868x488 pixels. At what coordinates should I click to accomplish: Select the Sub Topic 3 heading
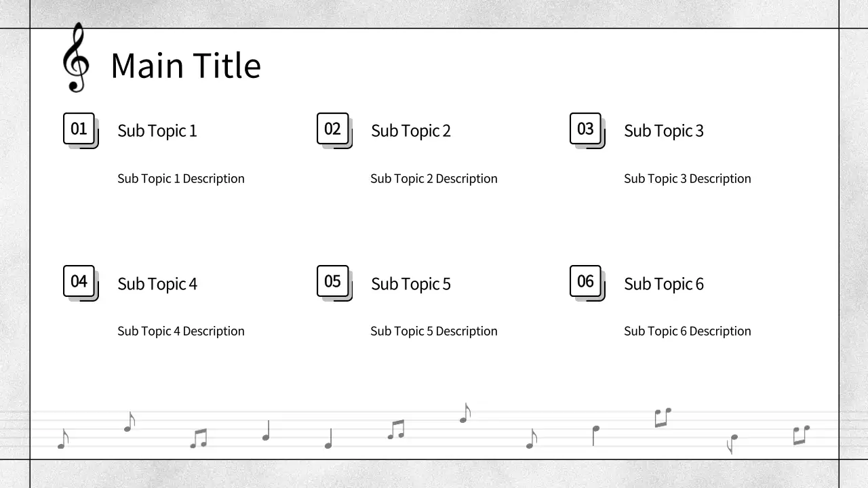(x=664, y=131)
